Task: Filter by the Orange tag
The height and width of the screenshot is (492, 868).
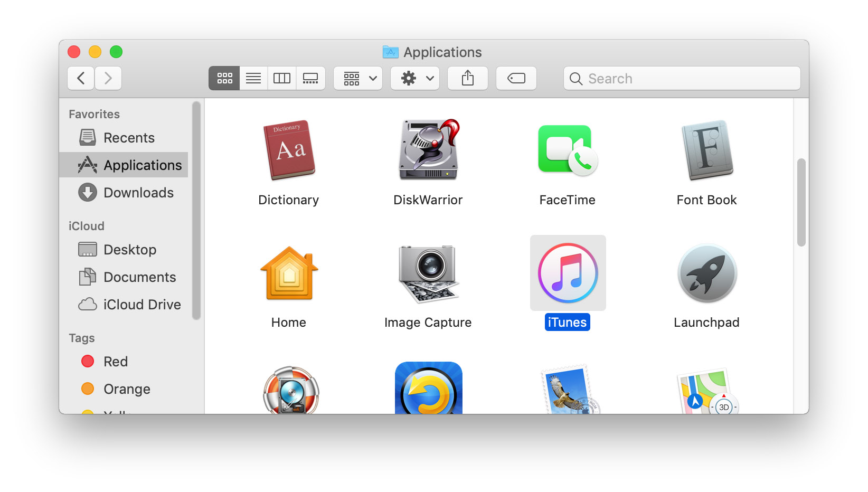Action: click(x=124, y=389)
